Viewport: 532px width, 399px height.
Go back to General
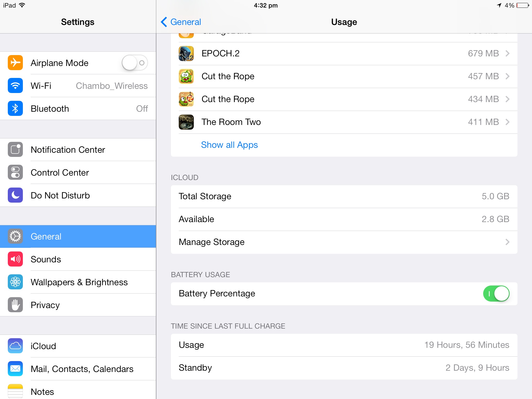pyautogui.click(x=181, y=22)
